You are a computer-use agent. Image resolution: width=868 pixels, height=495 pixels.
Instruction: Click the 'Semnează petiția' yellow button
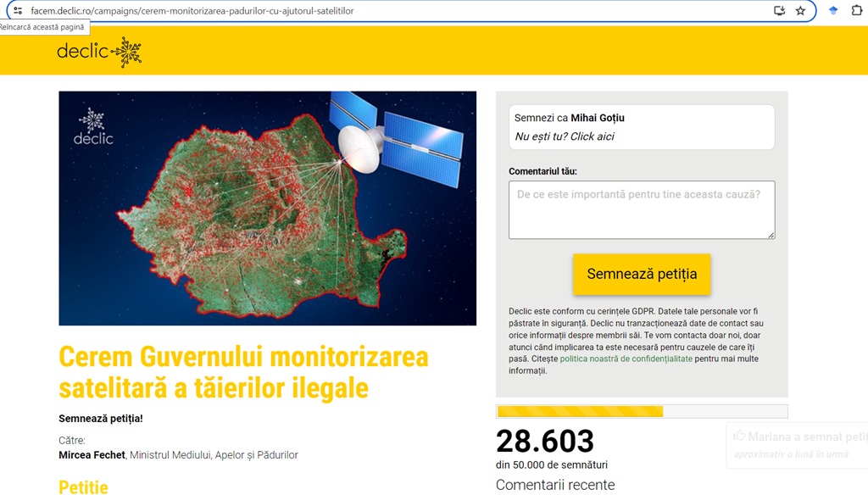pyautogui.click(x=642, y=274)
